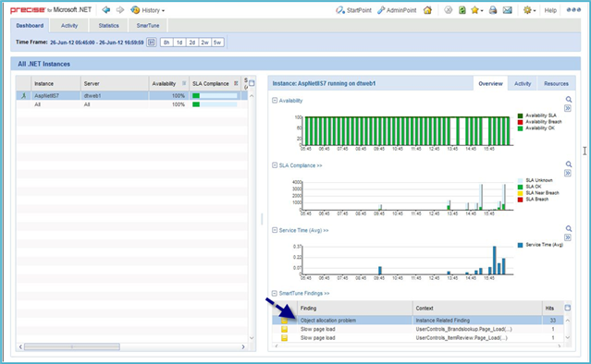This screenshot has height=364, width=591.
Task: Click SLA Compliance chart double-arrow icon
Action: [568, 173]
